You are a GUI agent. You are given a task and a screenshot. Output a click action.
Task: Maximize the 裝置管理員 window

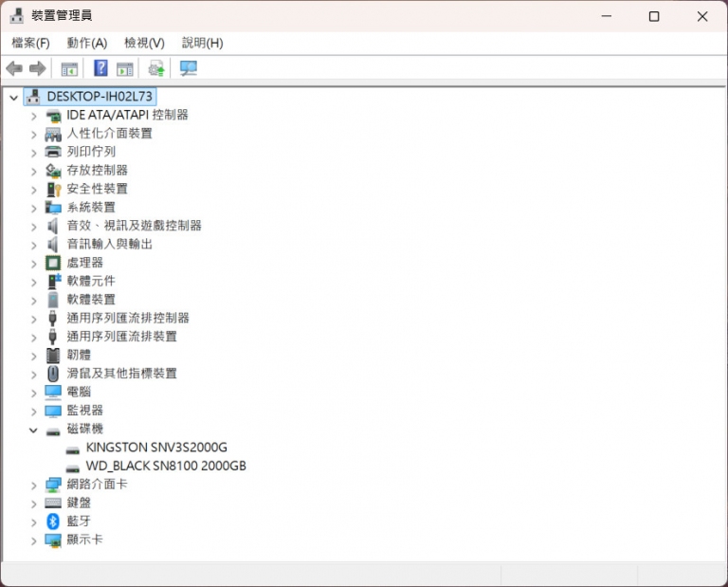(x=654, y=16)
